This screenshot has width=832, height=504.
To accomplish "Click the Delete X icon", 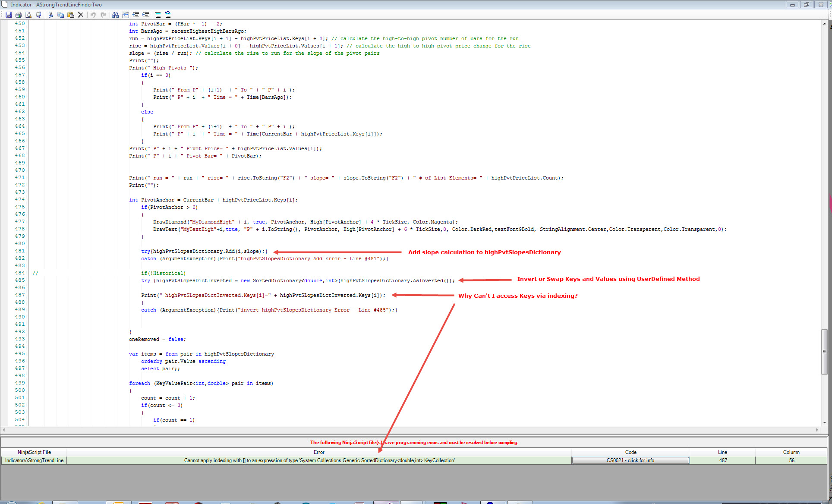I will tap(81, 15).
